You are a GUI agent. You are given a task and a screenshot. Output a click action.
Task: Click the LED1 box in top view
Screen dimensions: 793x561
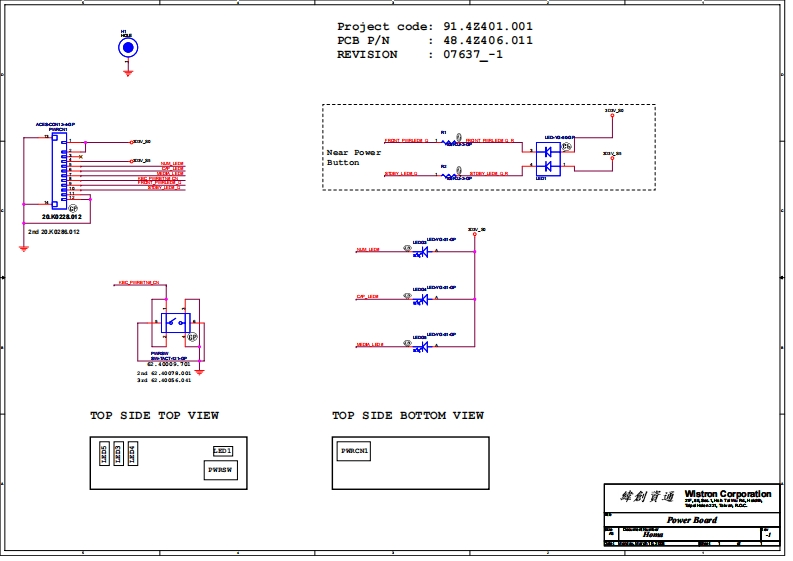pos(222,451)
